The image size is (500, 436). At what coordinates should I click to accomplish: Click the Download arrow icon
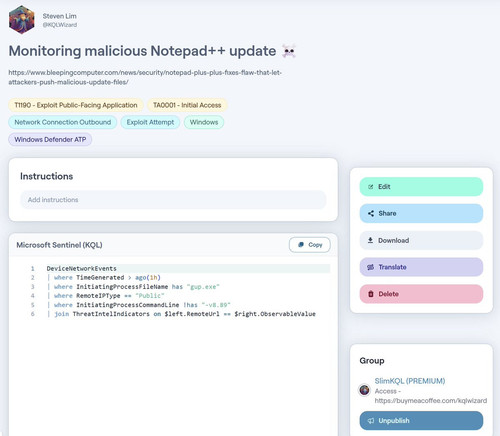point(370,240)
